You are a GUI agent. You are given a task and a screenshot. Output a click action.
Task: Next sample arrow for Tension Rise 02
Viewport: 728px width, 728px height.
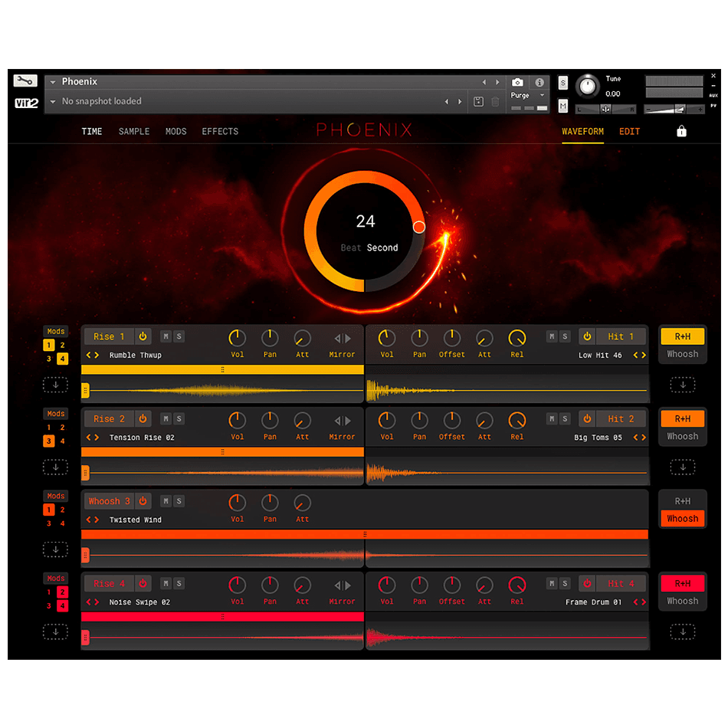click(97, 438)
